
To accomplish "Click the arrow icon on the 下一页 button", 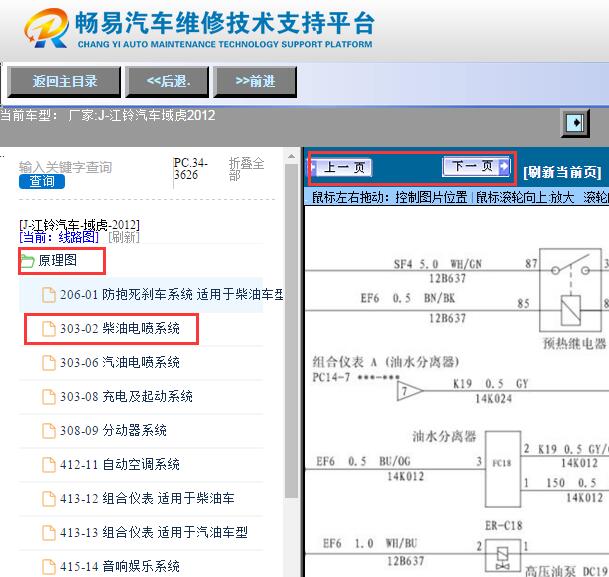I will coord(504,166).
